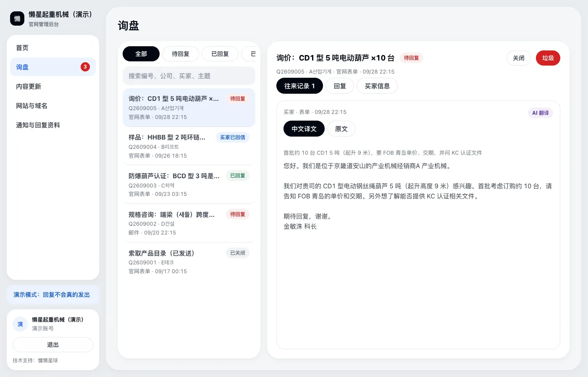Open 内容更新 section

[x=53, y=87]
